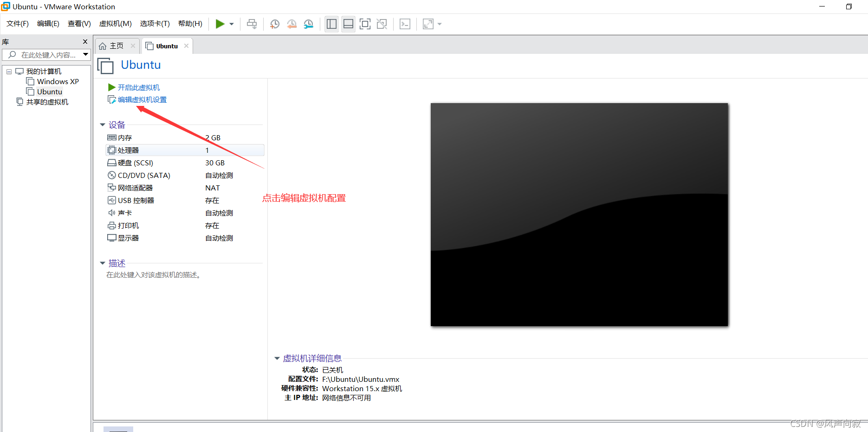Collapse the 描述 section
The image size is (868, 432).
(x=103, y=263)
